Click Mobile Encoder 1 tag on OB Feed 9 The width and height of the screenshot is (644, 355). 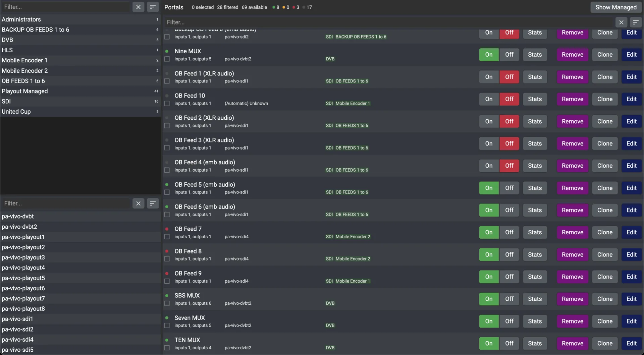[x=353, y=281]
